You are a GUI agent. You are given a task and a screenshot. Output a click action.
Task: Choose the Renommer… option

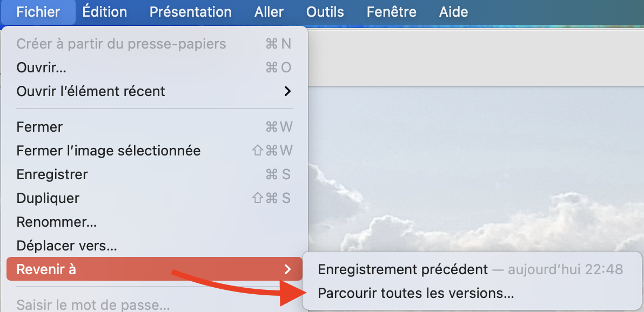57,222
